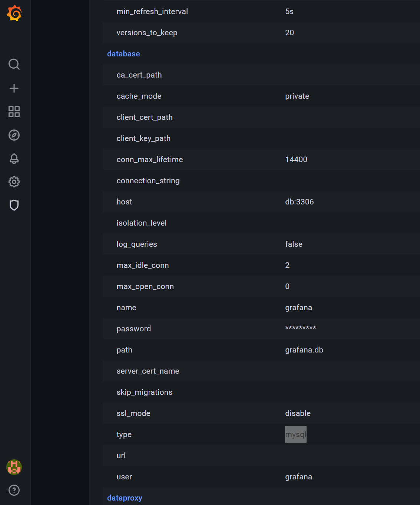The width and height of the screenshot is (420, 505).
Task: Open the Dashboards grid icon
Action: tap(14, 112)
